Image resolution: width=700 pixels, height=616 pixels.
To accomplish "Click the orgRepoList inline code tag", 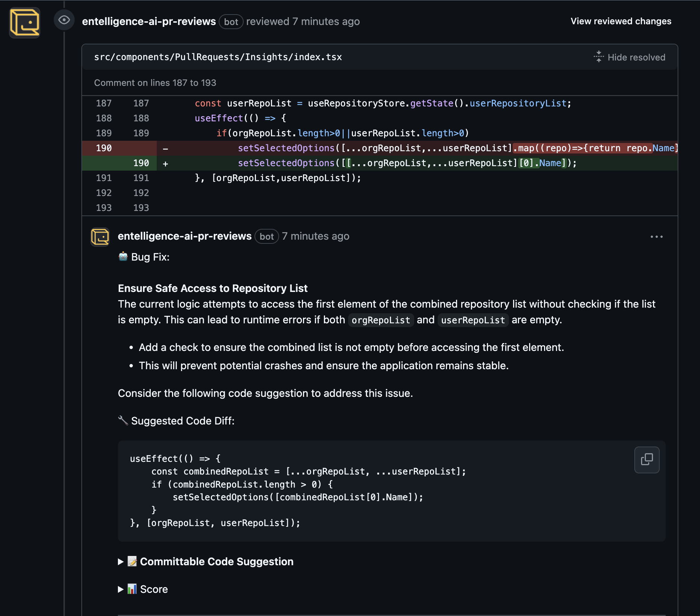I will click(x=381, y=320).
